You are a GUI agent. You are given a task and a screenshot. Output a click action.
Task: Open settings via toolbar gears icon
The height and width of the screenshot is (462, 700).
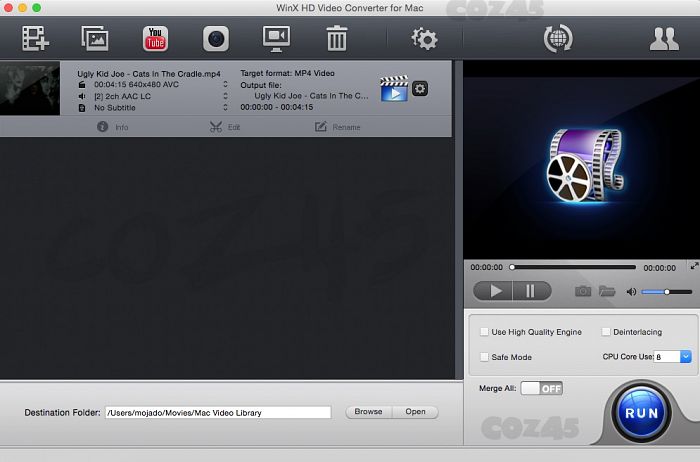(424, 39)
